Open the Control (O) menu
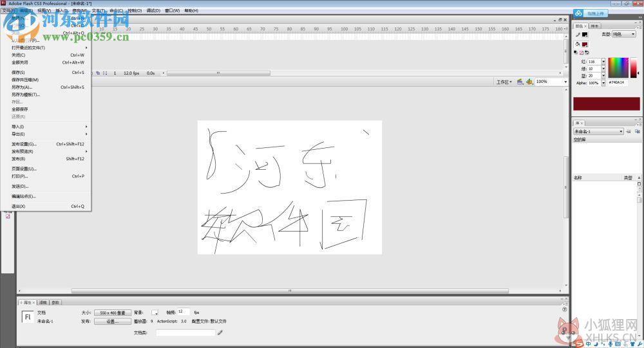The width and height of the screenshot is (644, 348). click(x=135, y=11)
